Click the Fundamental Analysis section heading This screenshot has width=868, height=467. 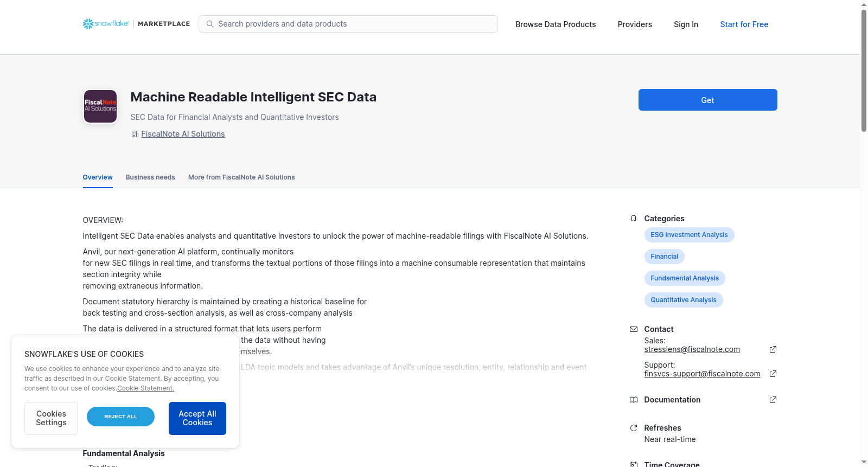coord(124,453)
